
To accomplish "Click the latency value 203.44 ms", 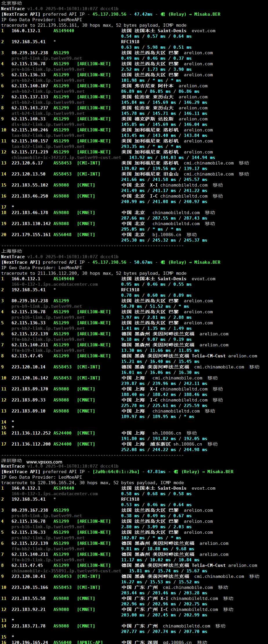I will click(x=133, y=593).
